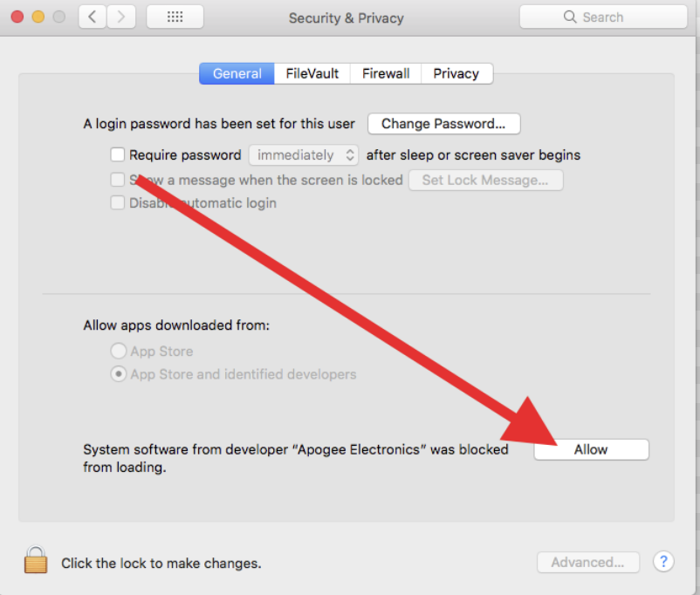This screenshot has width=700, height=595.
Task: Open help via the question mark icon
Action: click(663, 562)
